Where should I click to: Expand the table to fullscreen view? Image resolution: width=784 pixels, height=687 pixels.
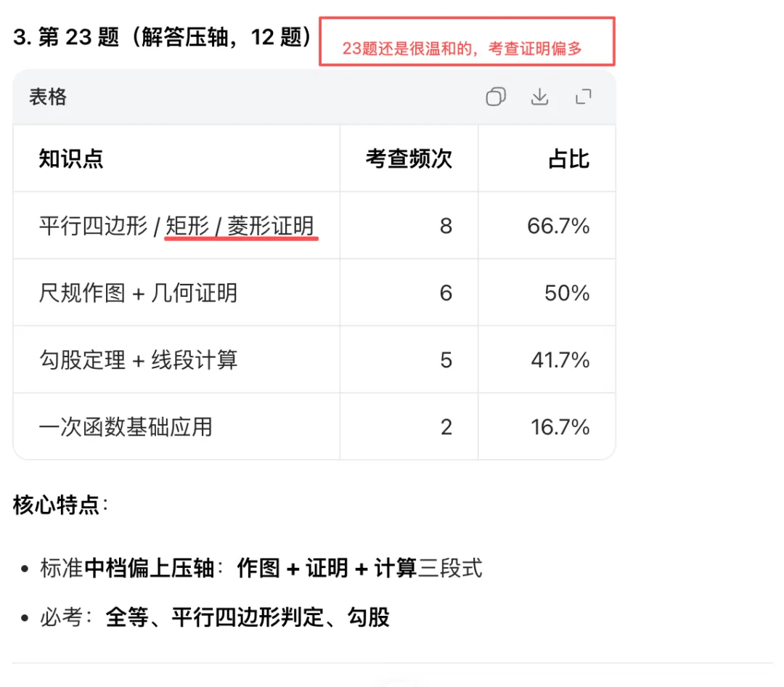pyautogui.click(x=583, y=97)
